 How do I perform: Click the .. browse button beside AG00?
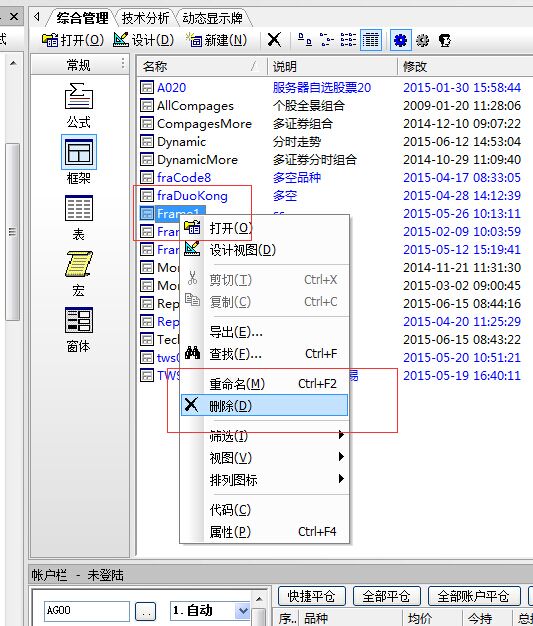[146, 611]
